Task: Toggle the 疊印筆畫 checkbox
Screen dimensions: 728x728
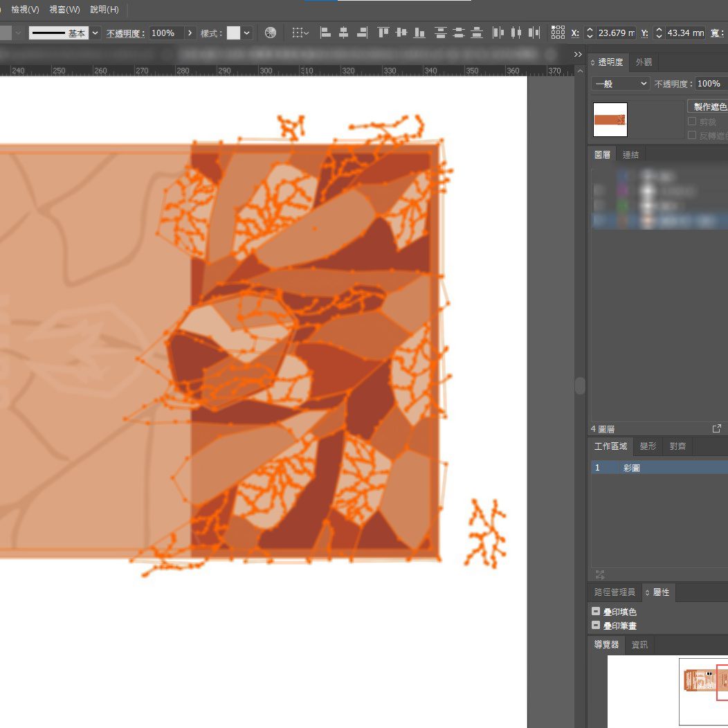Action: (596, 626)
